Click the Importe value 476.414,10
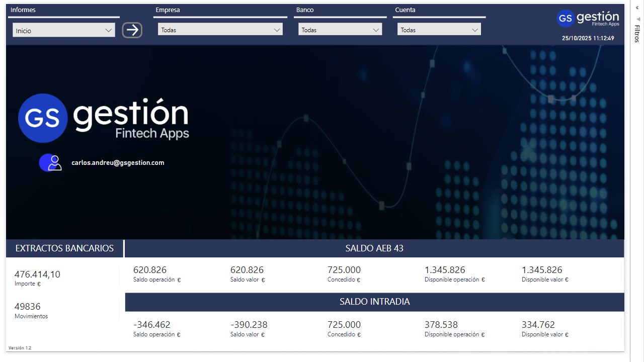644x362 pixels. point(37,274)
